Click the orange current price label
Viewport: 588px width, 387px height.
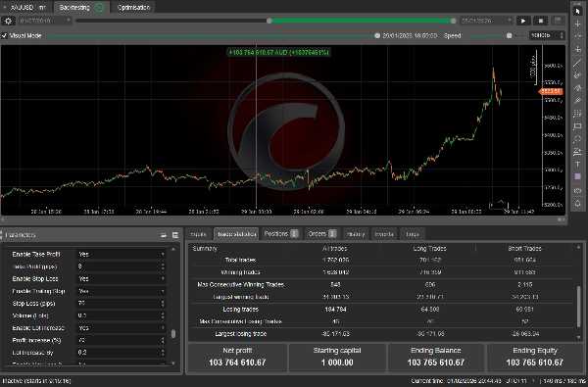tap(551, 91)
